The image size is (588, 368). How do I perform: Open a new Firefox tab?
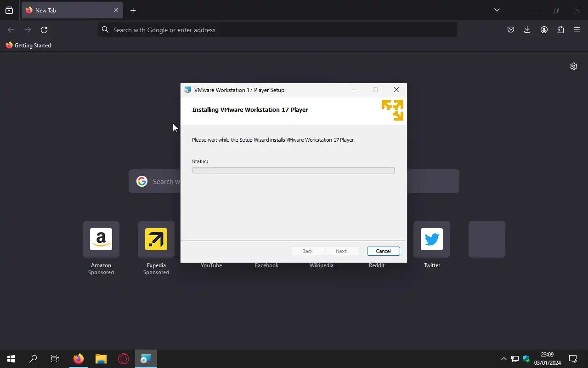(133, 10)
